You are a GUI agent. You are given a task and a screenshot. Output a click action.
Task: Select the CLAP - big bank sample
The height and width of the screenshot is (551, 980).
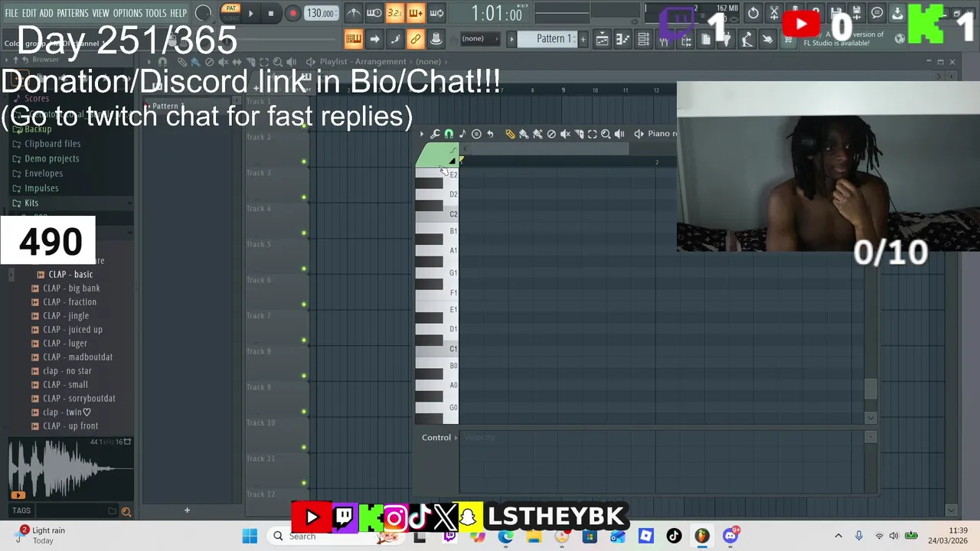point(71,288)
